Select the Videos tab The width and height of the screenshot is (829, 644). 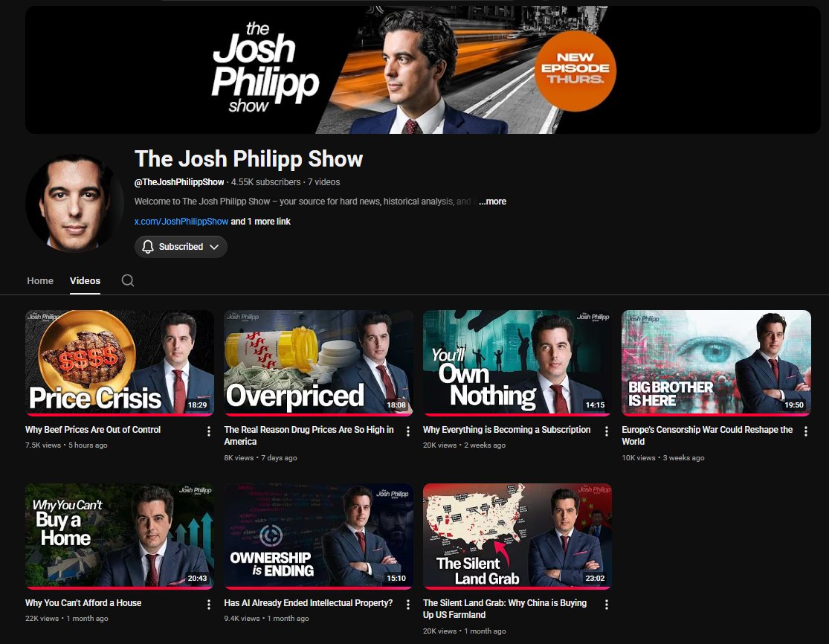85,281
